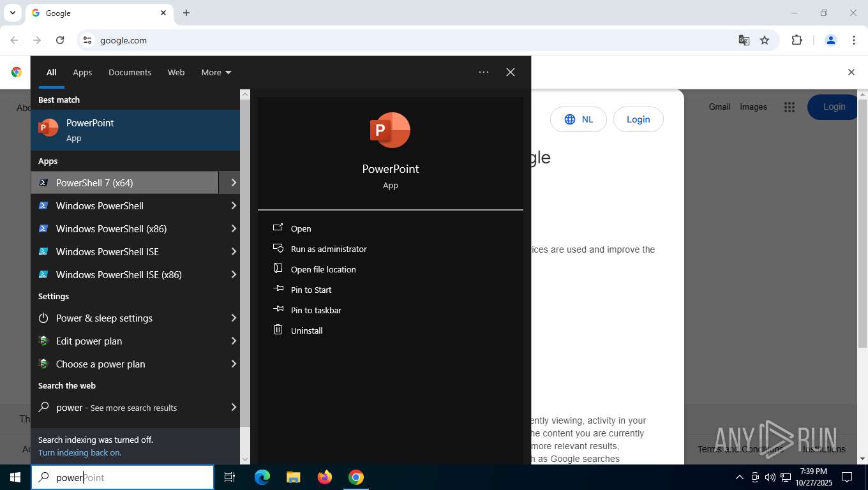Open Chrome three-dot menu
868x490 pixels.
click(854, 40)
